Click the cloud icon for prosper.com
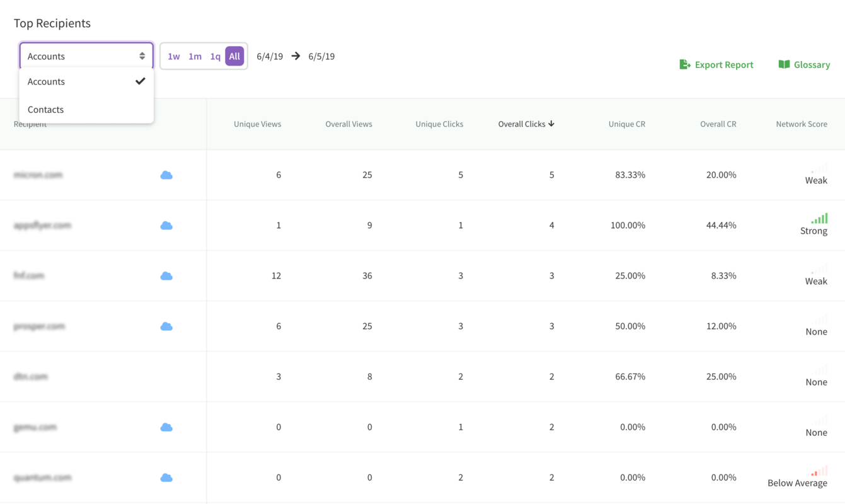 tap(166, 326)
